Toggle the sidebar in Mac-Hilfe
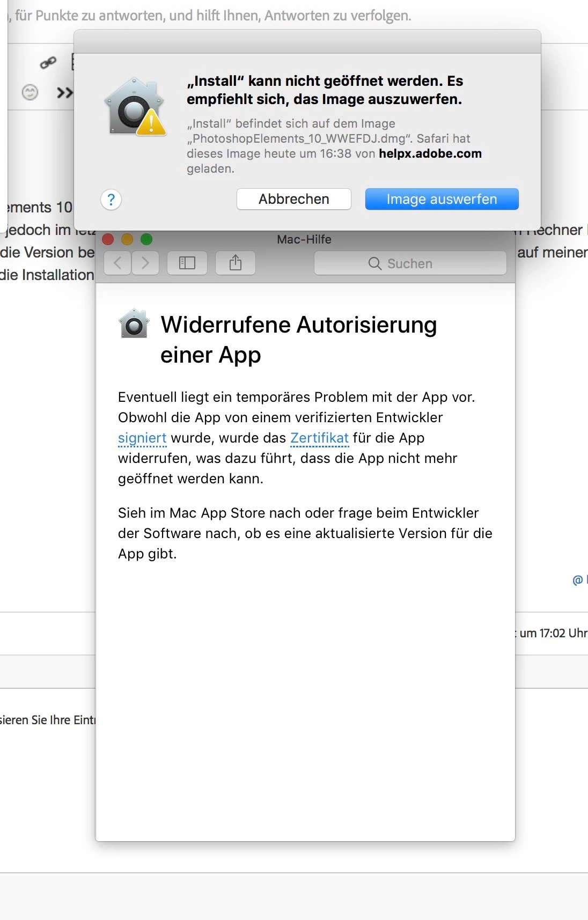Screen dimensions: 588x920 [x=187, y=263]
